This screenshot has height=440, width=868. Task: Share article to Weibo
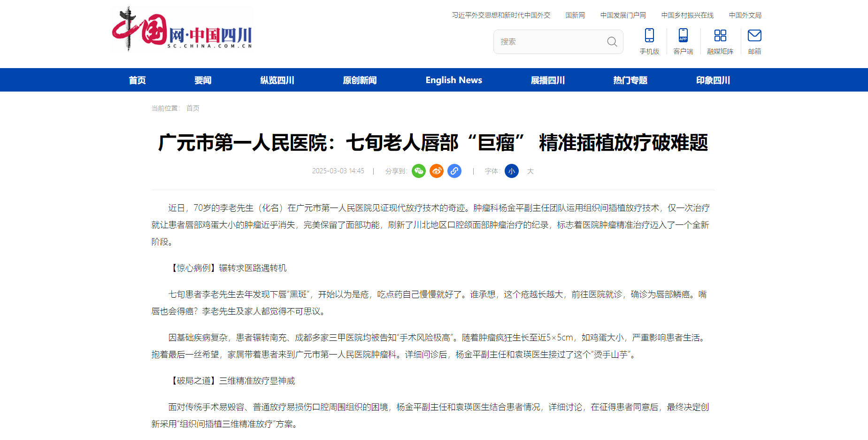[x=437, y=171]
